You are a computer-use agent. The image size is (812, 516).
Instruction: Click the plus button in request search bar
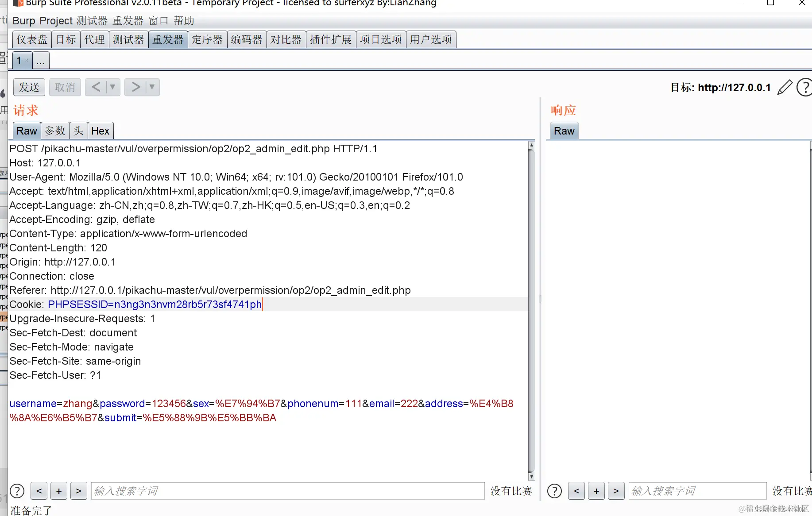click(59, 491)
